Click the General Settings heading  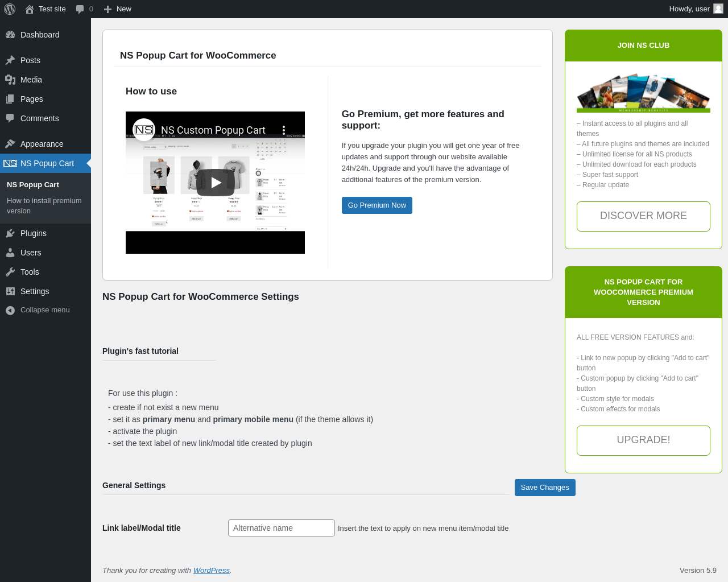[134, 485]
